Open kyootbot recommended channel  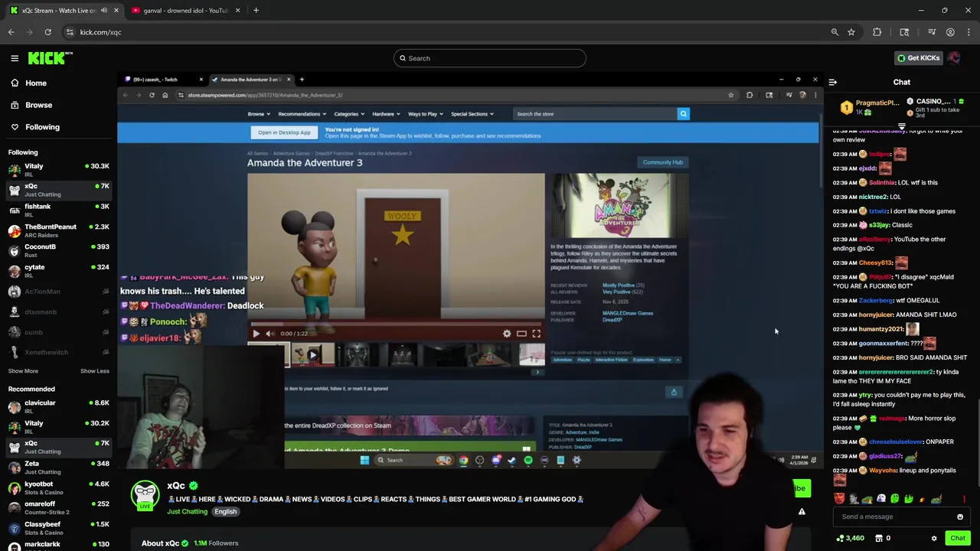[x=59, y=487]
